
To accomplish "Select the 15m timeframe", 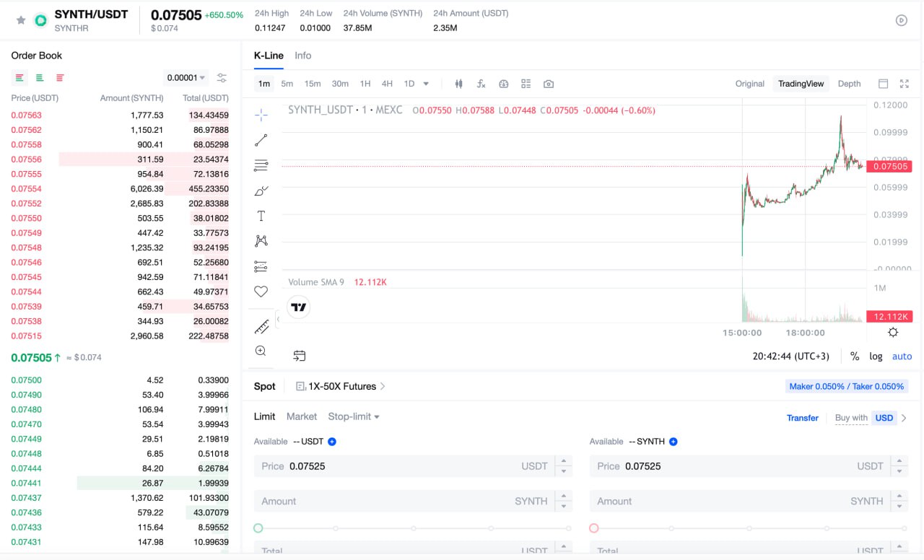I will 313,84.
